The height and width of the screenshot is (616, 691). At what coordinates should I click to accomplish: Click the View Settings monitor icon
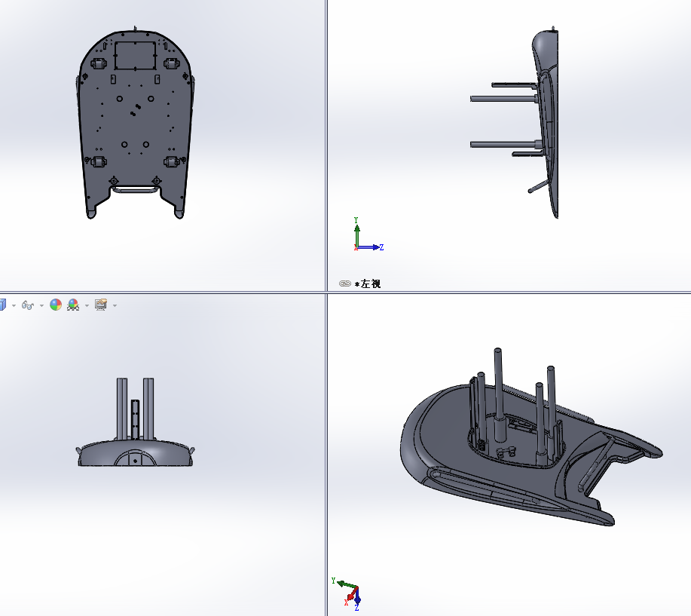coord(101,305)
